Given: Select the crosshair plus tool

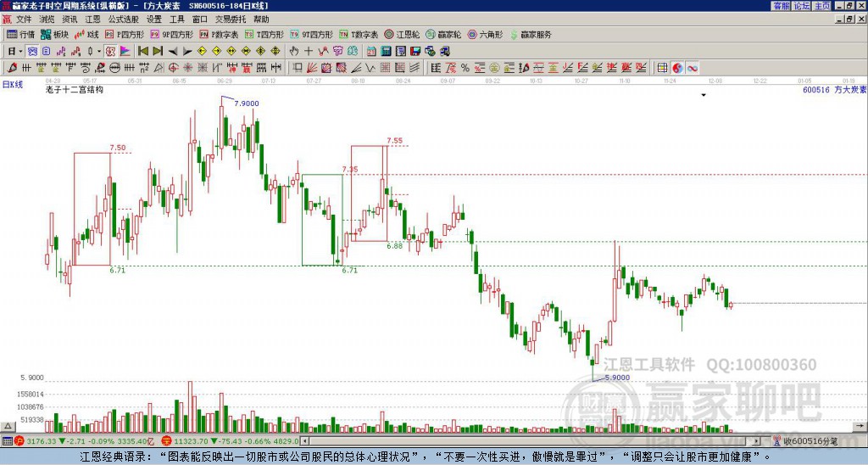Looking at the screenshot, I should coord(309,51).
